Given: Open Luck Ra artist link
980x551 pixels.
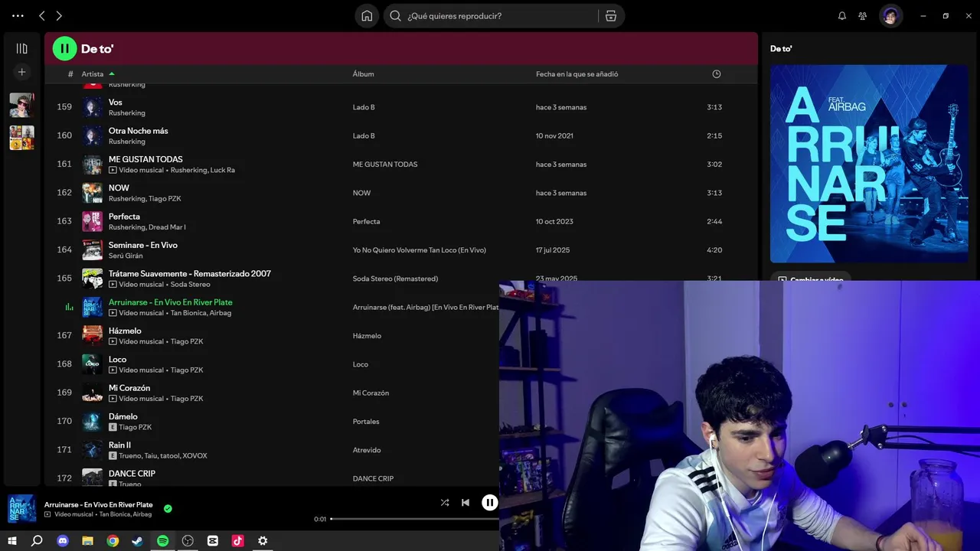Looking at the screenshot, I should tap(223, 170).
